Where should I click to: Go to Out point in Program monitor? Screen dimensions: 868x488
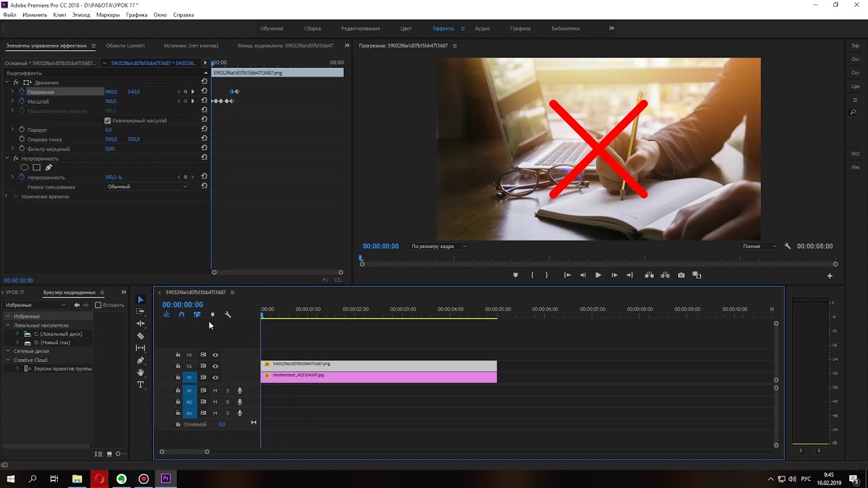(630, 275)
